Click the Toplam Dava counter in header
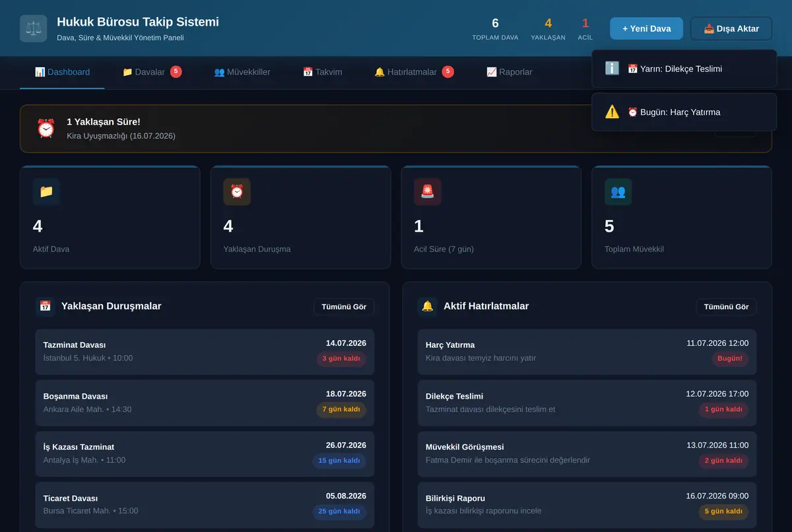Screen dimensions: 792x532 (495, 28)
